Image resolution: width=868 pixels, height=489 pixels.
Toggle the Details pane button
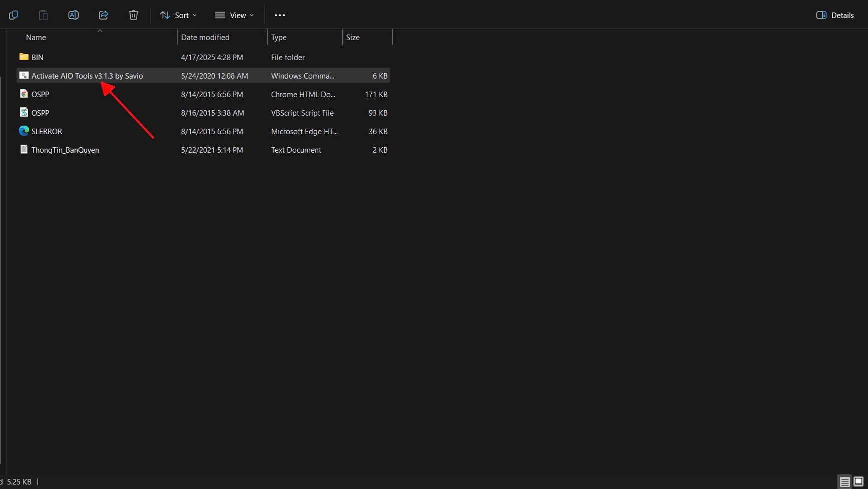835,15
